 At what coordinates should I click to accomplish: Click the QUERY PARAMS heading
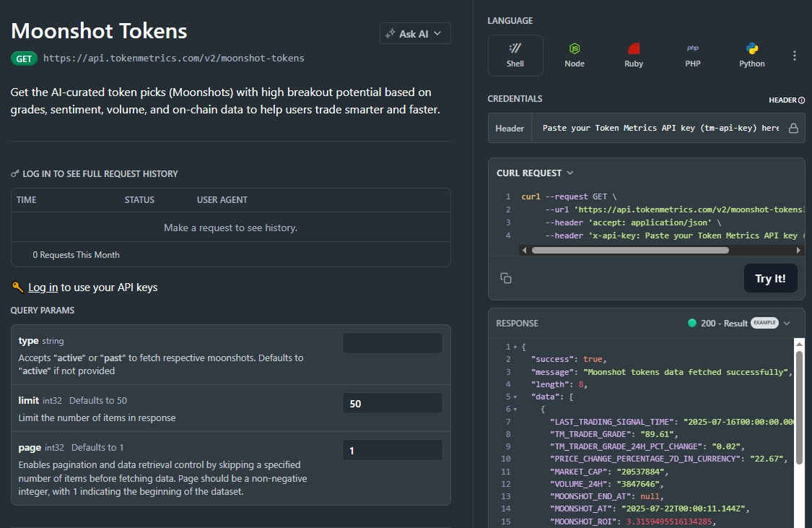[43, 311]
